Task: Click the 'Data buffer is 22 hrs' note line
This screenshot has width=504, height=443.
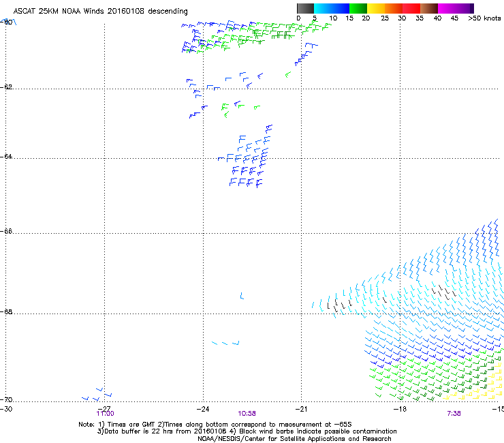Action: pos(247,431)
